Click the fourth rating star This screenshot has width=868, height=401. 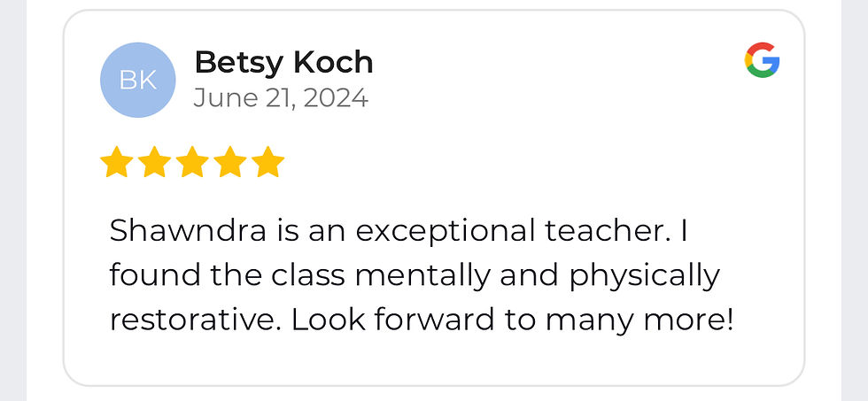point(229,163)
